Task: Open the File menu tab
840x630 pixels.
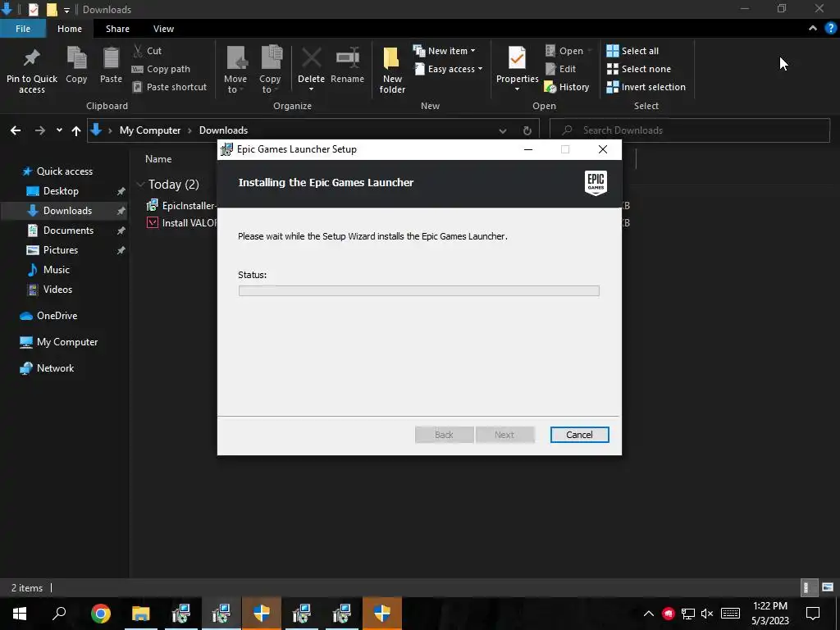Action: click(23, 29)
